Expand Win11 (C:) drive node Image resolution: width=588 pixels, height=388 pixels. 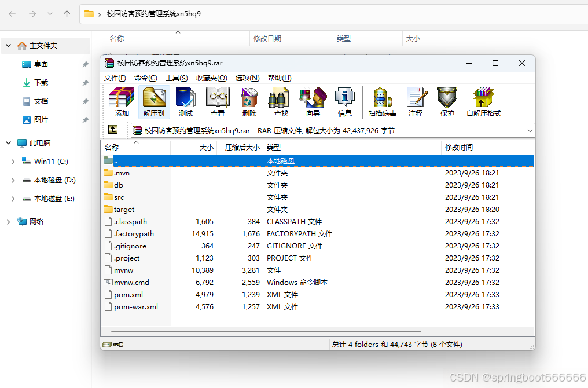[13, 162]
